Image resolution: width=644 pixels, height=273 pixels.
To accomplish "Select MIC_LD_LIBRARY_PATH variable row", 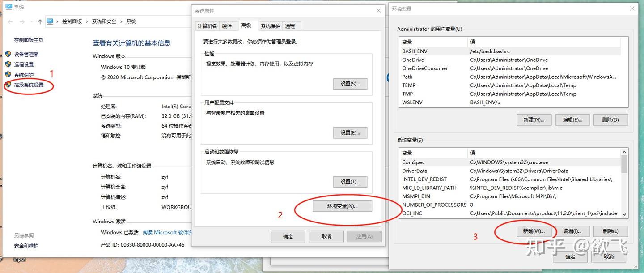I will click(x=510, y=188).
